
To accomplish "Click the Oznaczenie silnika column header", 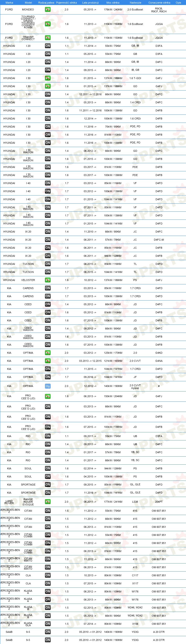I will (159, 3).
